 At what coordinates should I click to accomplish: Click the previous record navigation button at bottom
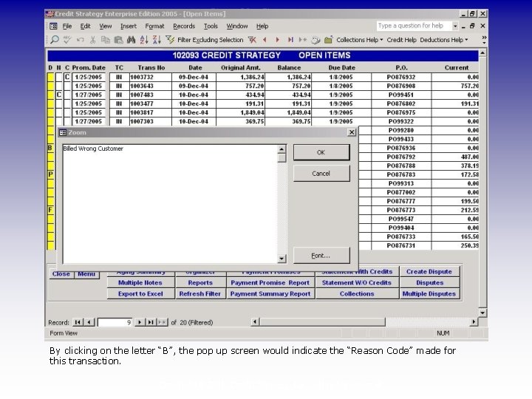[x=89, y=322]
